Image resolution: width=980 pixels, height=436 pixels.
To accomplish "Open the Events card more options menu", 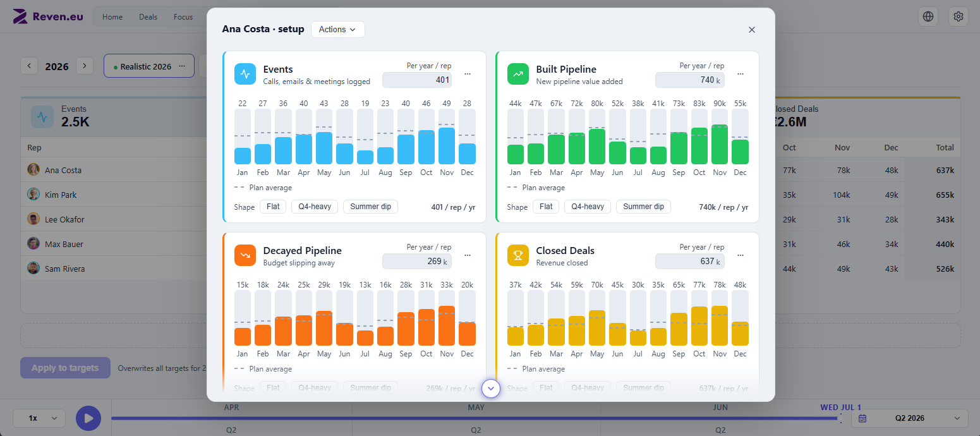I will (468, 74).
